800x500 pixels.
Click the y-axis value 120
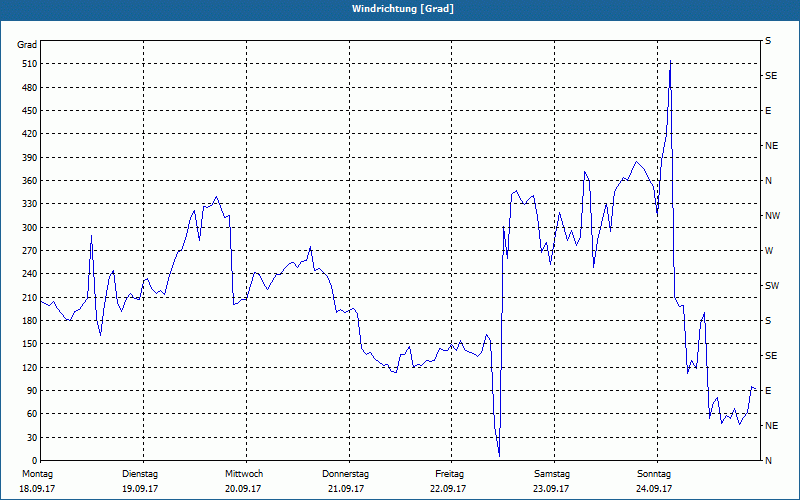30,367
